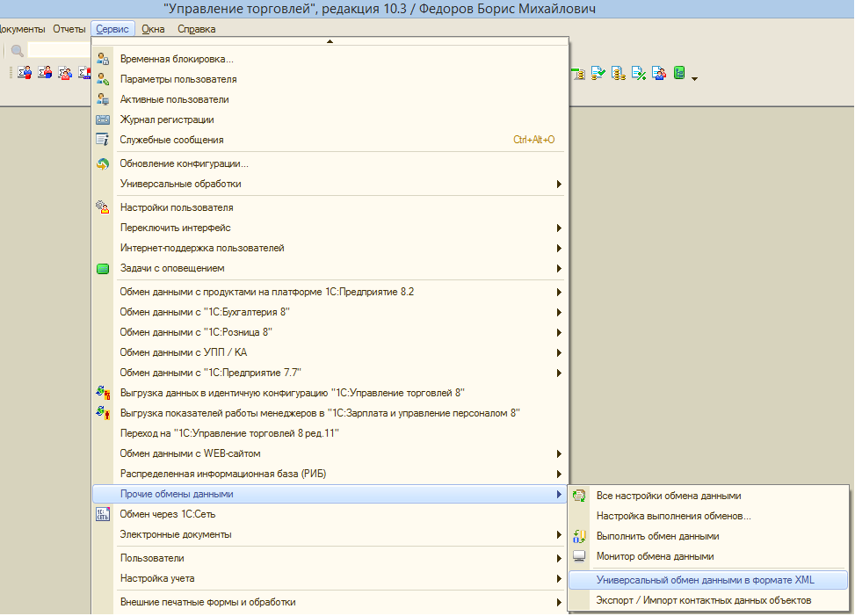Click the Параметры пользователя icon
This screenshot has width=855, height=616.
pos(103,79)
